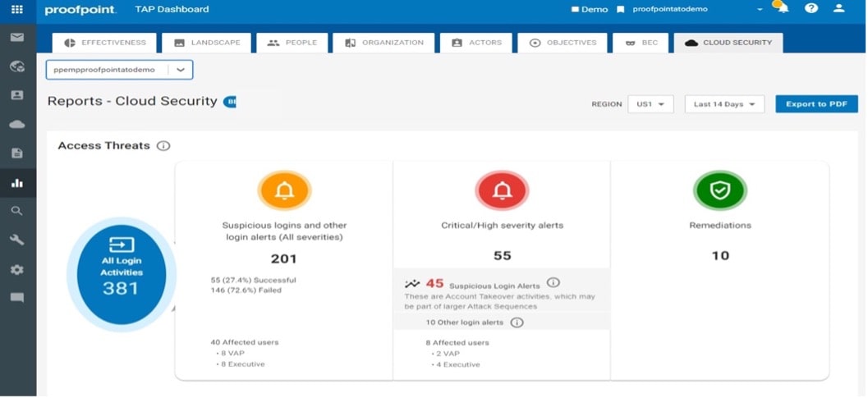
Task: Switch to the BEC tab
Action: pos(641,43)
